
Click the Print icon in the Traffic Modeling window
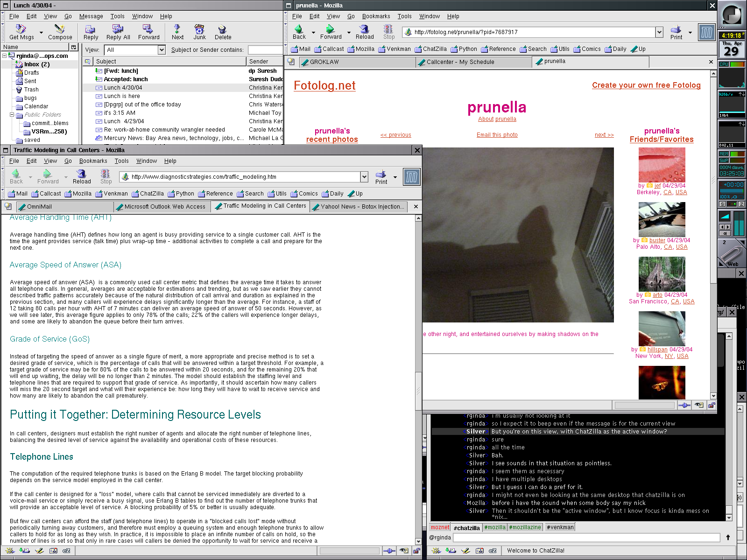coord(381,177)
